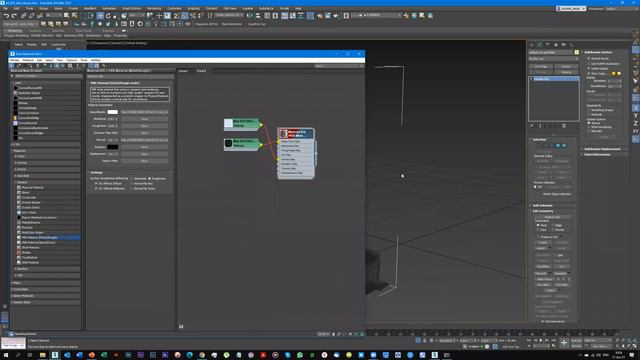Click the Mirror tool icon
The width and height of the screenshot is (640, 360).
click(x=249, y=16)
